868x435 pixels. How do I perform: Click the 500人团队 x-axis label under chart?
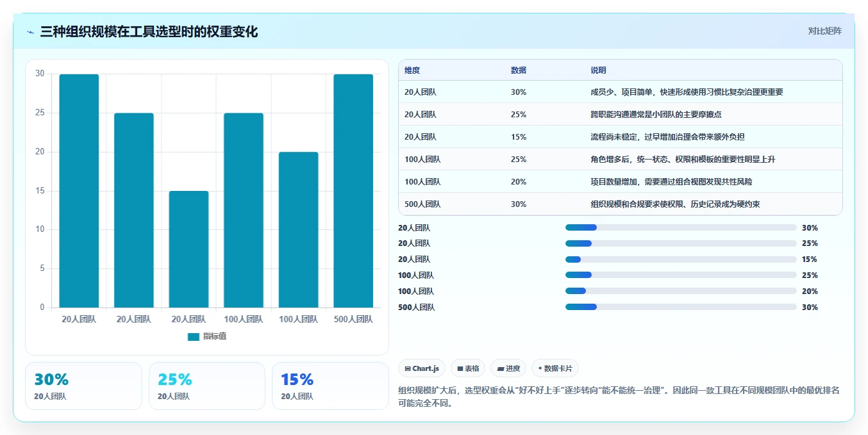353,319
